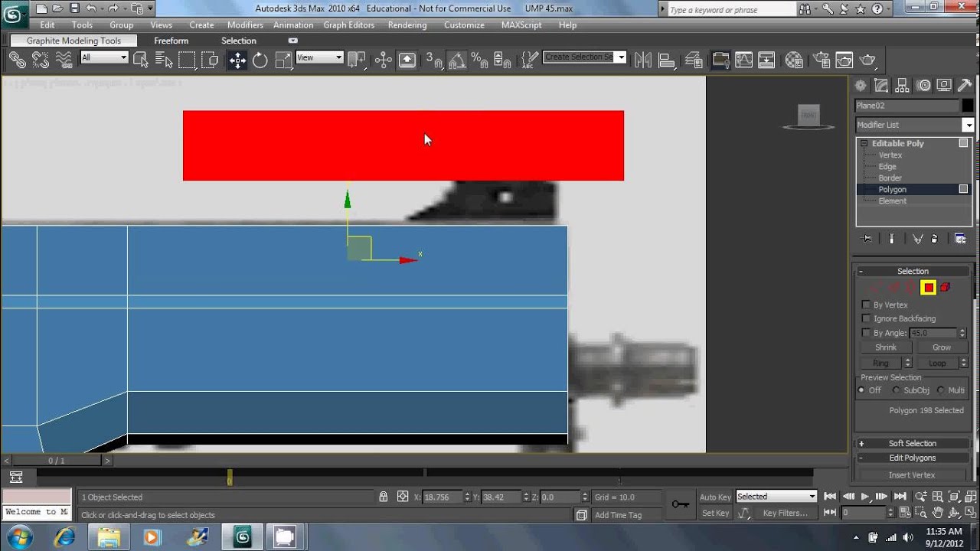Select the SubObj preview selection radio

(897, 390)
